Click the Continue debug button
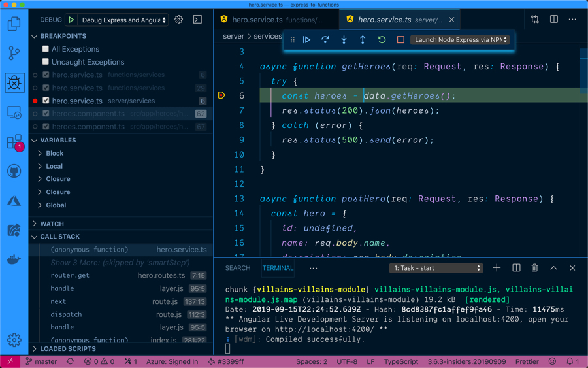Screen dimensions: 588x368 coord(306,40)
